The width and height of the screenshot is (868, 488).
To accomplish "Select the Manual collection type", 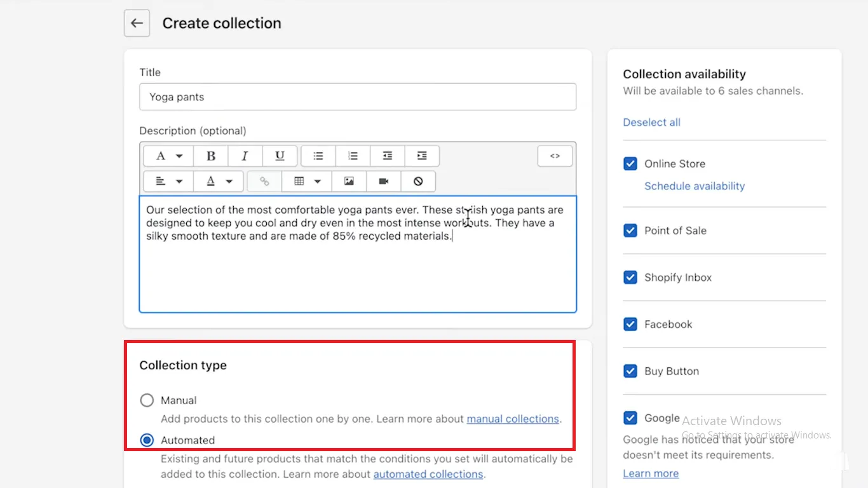I will click(x=147, y=400).
